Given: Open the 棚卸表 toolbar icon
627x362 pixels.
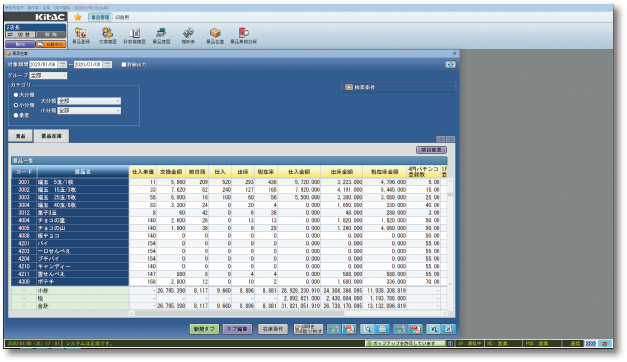Looking at the screenshot, I should [188, 36].
